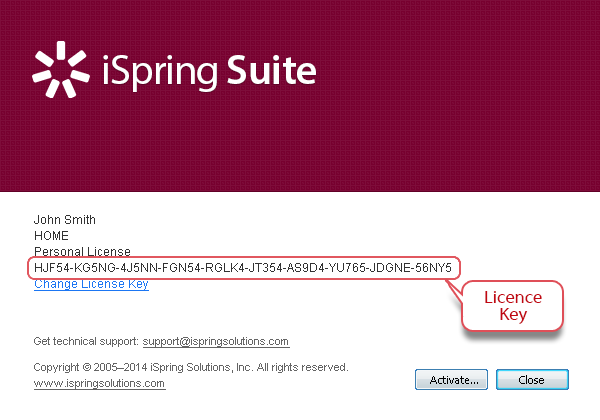600x420 pixels.
Task: Click the Personal License label
Action: click(x=82, y=251)
